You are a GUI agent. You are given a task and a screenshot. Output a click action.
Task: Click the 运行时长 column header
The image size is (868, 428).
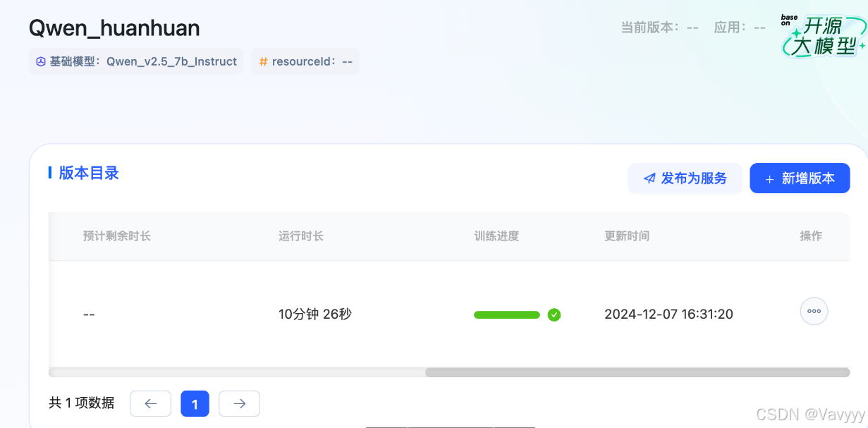point(301,236)
